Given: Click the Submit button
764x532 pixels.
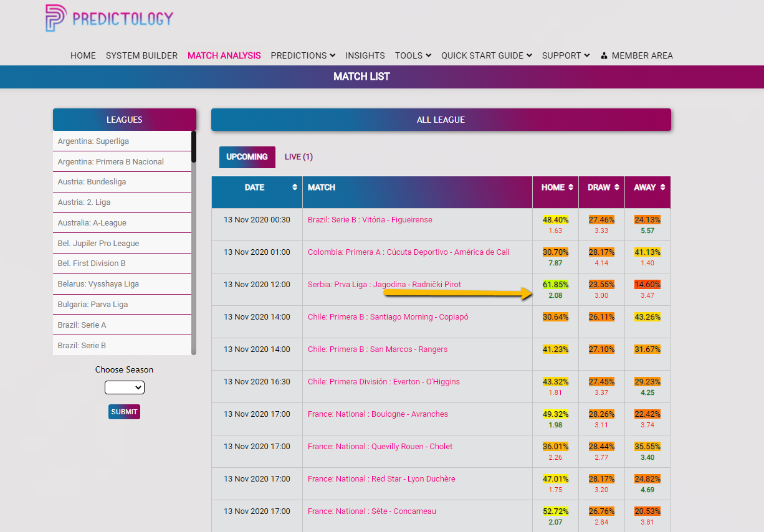Looking at the screenshot, I should [124, 412].
